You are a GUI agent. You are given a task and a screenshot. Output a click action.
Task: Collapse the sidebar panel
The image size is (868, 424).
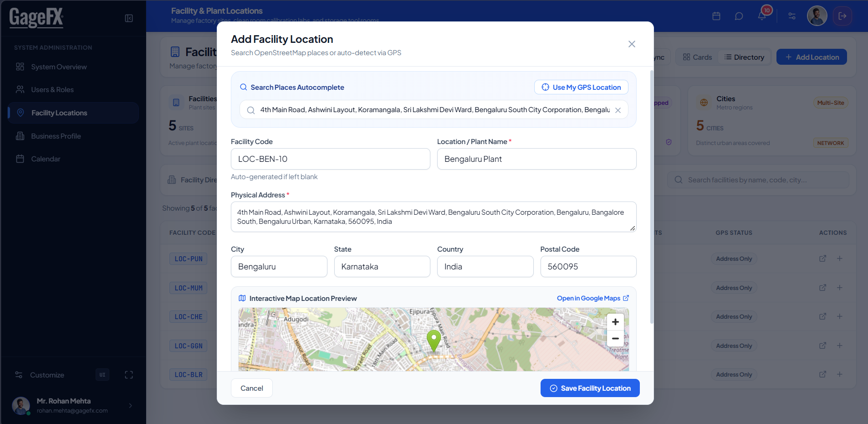point(129,18)
